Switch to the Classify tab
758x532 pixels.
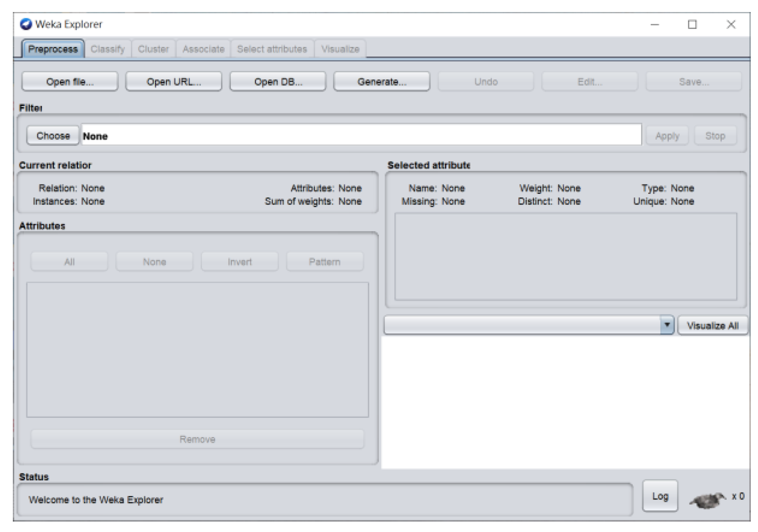click(107, 49)
